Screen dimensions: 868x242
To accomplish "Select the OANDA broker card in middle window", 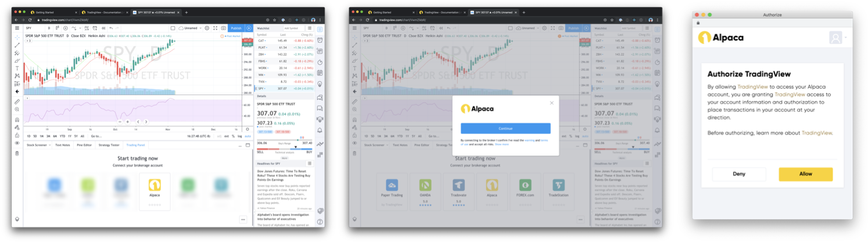I will click(425, 191).
